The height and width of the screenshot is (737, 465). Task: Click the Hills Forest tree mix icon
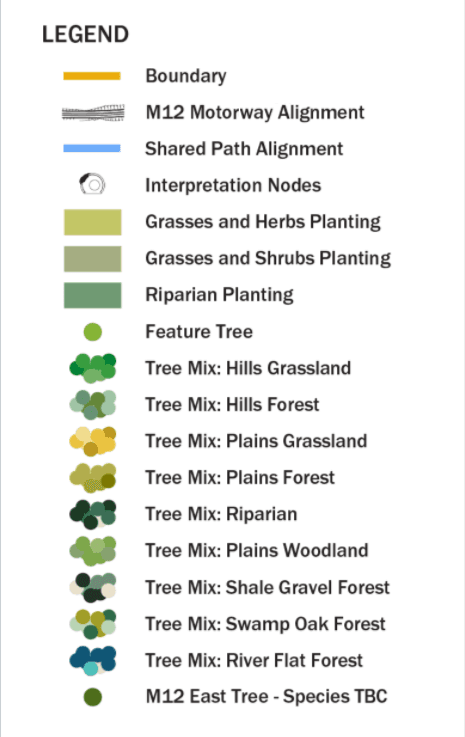click(93, 405)
